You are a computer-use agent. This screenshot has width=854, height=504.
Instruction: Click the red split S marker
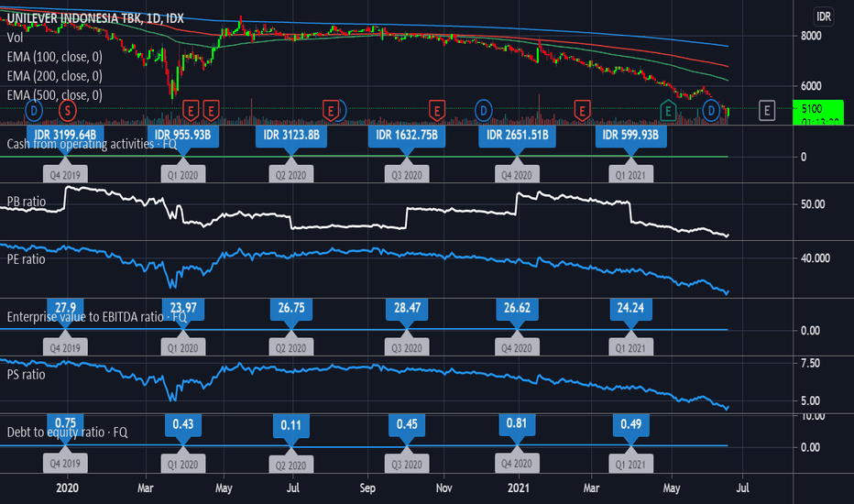(x=68, y=111)
